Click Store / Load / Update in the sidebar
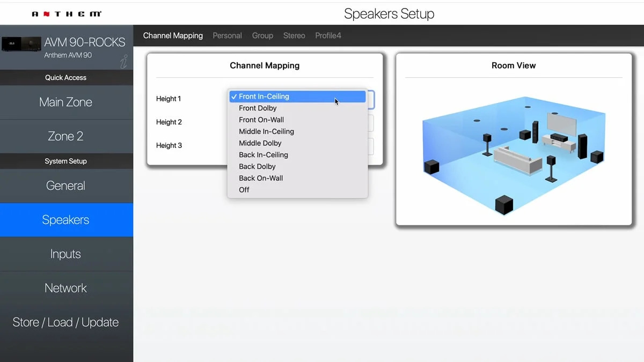Viewport: 644px width, 362px height. 65,322
